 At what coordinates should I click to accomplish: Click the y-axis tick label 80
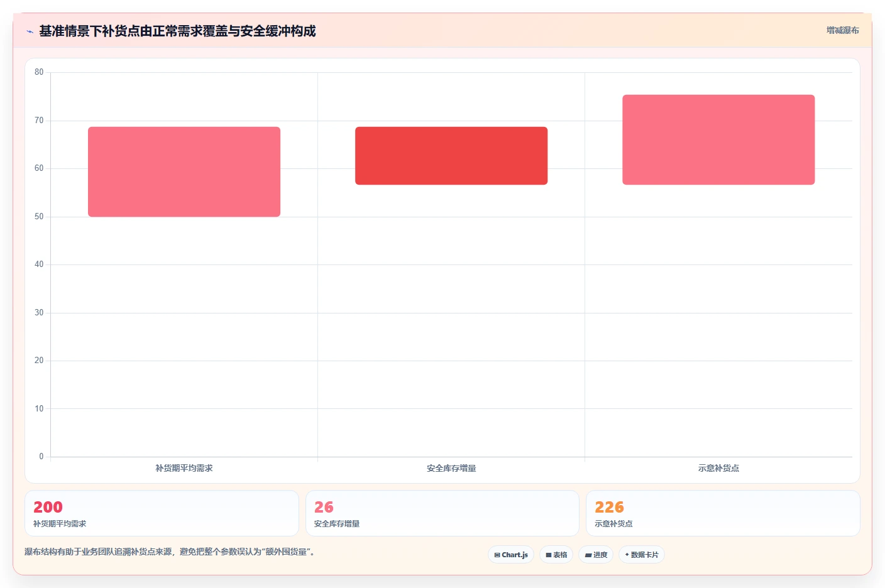click(39, 72)
